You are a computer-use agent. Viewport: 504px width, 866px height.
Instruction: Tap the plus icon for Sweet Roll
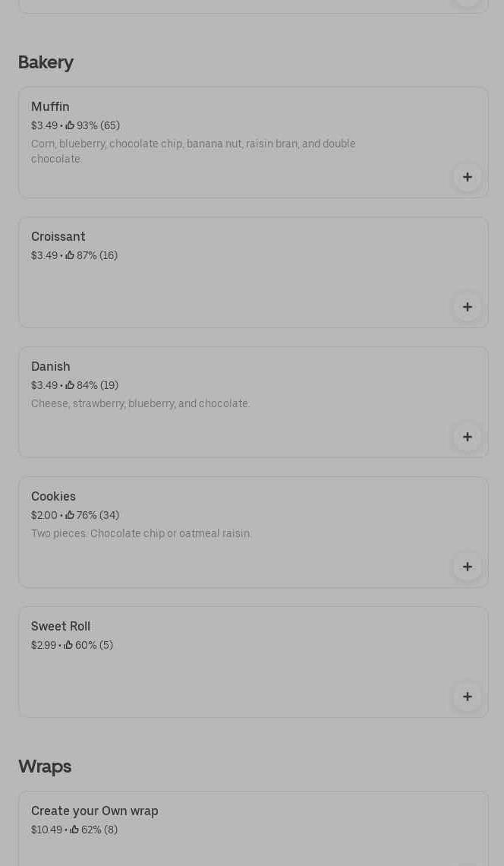point(468,697)
